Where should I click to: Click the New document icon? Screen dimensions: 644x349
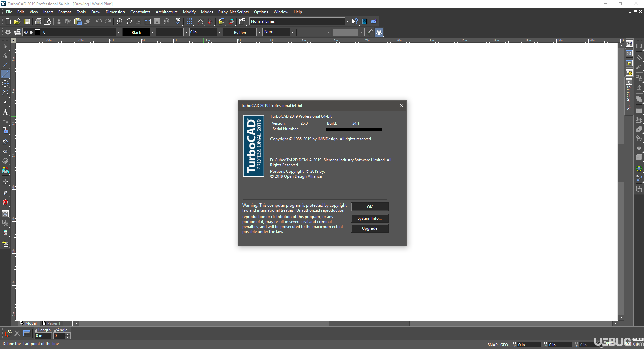click(8, 21)
